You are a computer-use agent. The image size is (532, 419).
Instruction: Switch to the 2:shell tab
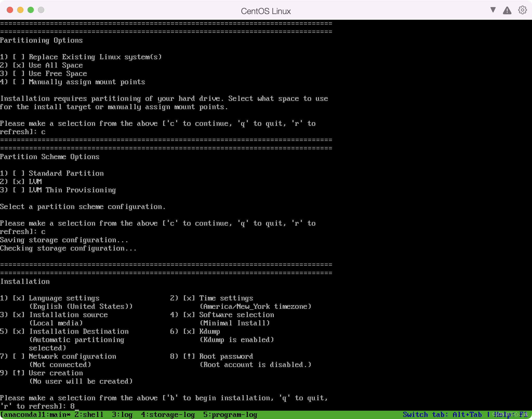click(89, 415)
